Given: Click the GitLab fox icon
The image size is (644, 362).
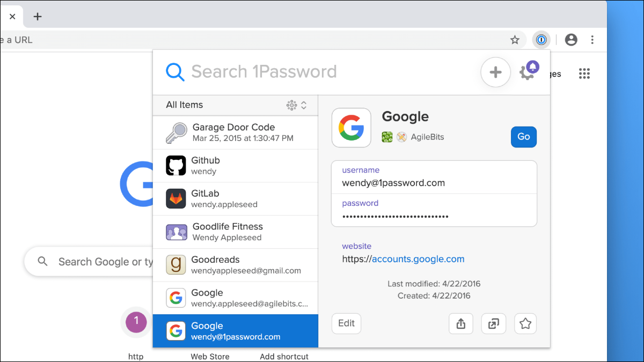Looking at the screenshot, I should point(176,199).
